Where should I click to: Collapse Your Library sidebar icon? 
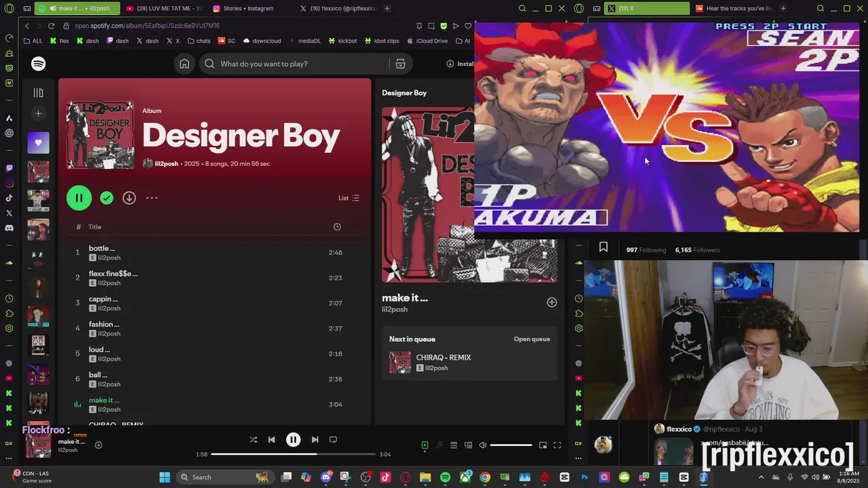pyautogui.click(x=39, y=93)
